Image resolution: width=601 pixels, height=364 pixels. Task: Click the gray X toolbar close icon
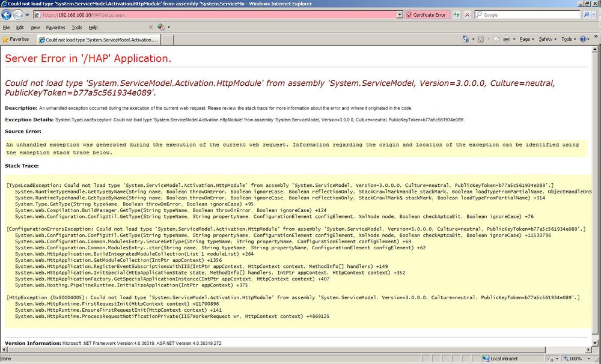151,27
